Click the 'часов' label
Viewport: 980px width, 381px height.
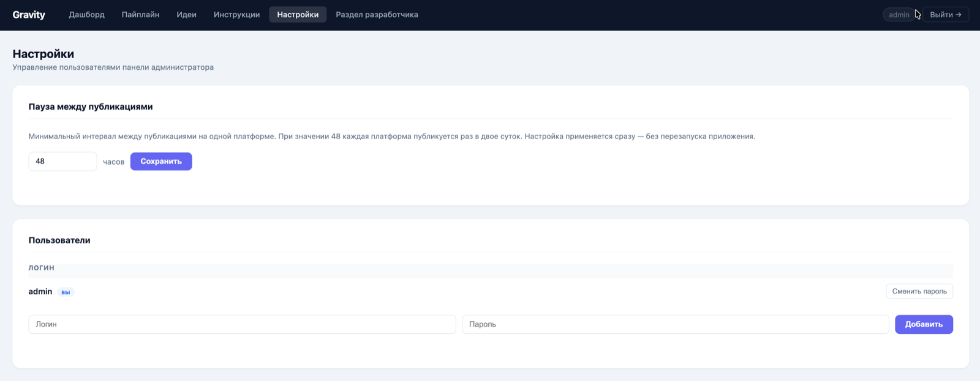(114, 162)
